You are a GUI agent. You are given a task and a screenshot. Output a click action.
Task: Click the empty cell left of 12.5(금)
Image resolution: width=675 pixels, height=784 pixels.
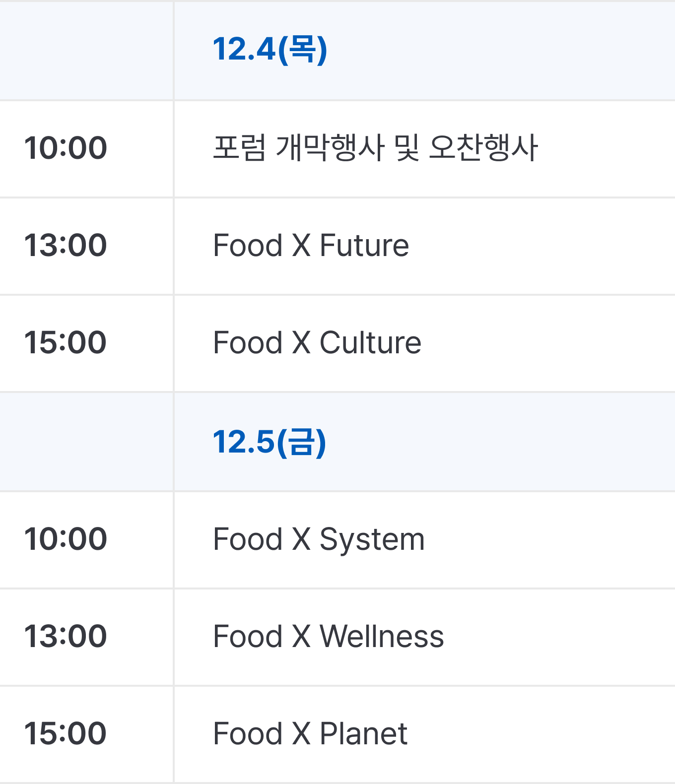pyautogui.click(x=86, y=442)
